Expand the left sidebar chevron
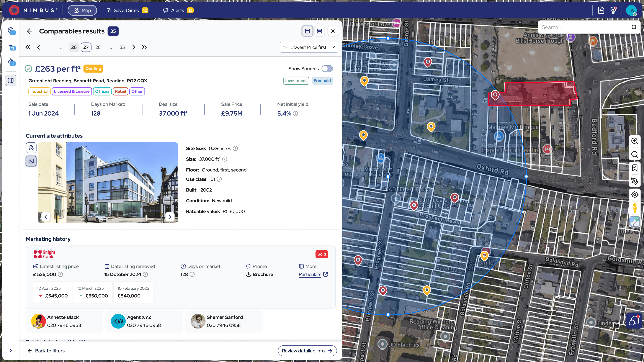The width and height of the screenshot is (644, 362). click(11, 350)
